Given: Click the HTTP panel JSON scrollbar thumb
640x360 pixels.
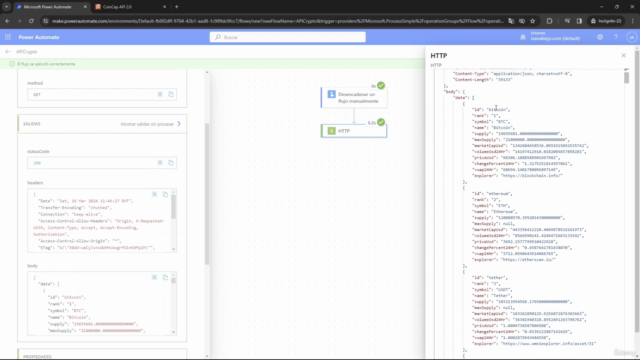Looking at the screenshot, I should pos(627,78).
